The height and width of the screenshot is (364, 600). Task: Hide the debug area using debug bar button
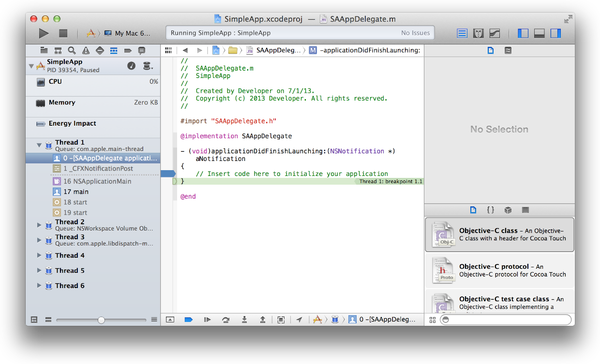tap(170, 320)
